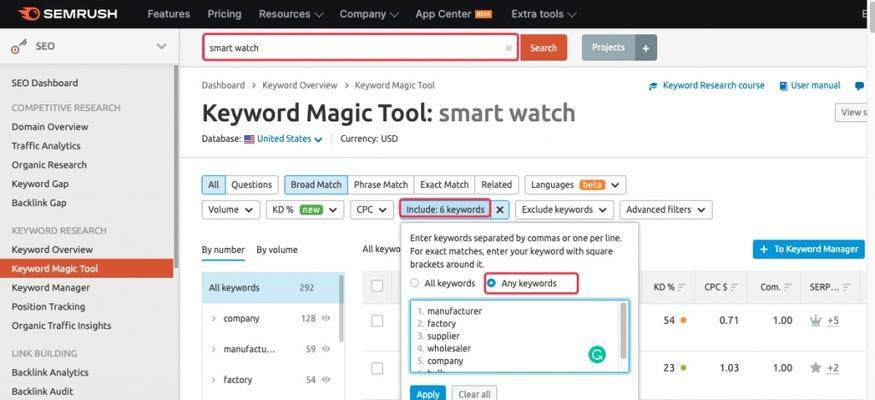Select the By number tab

click(x=223, y=250)
